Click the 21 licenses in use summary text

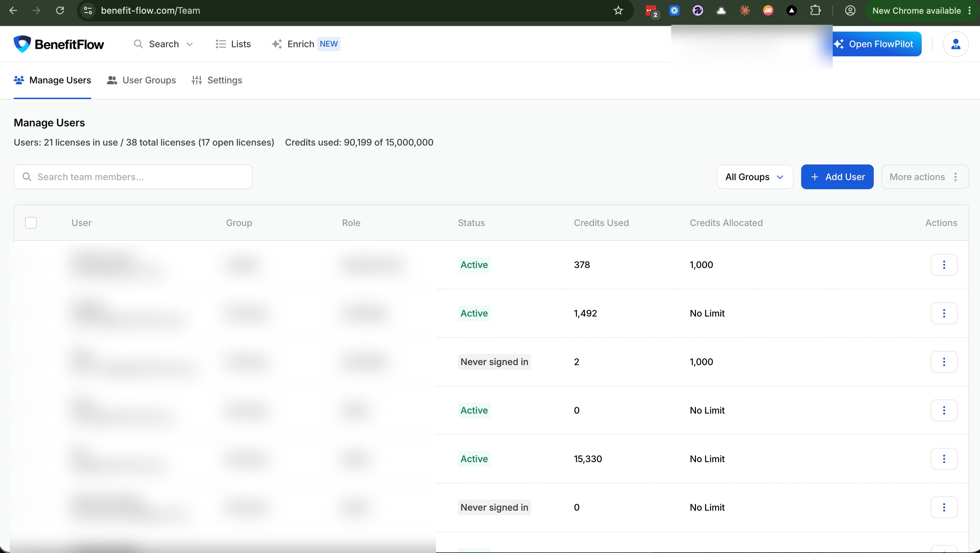click(x=144, y=143)
